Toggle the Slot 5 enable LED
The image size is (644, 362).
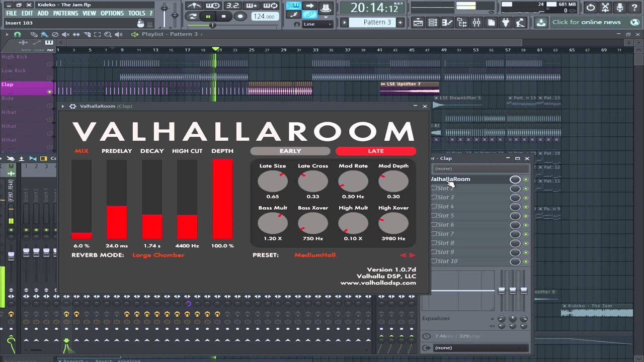point(526,216)
